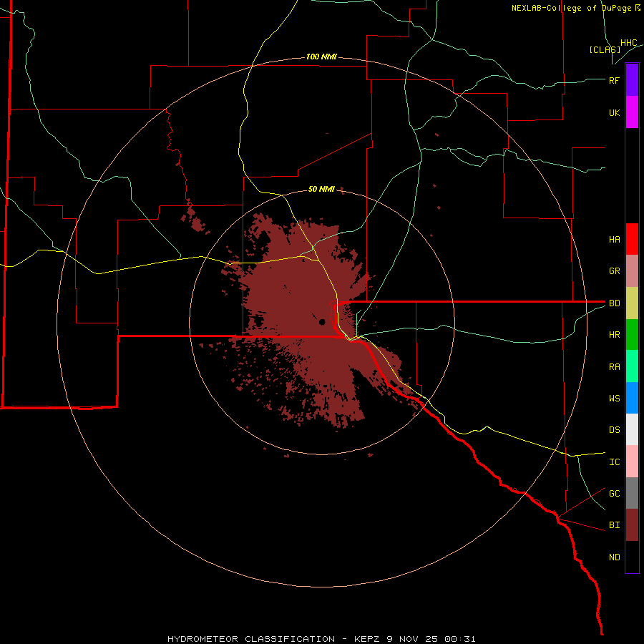The image size is (644, 644).
Task: Click the white DS legend swatch
Action: coord(632,429)
